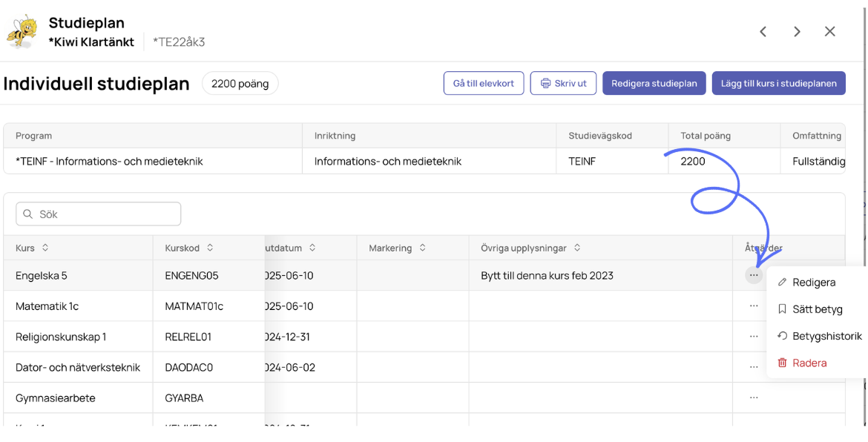
Task: Sort by Slutdatum column arrows
Action: coord(312,248)
